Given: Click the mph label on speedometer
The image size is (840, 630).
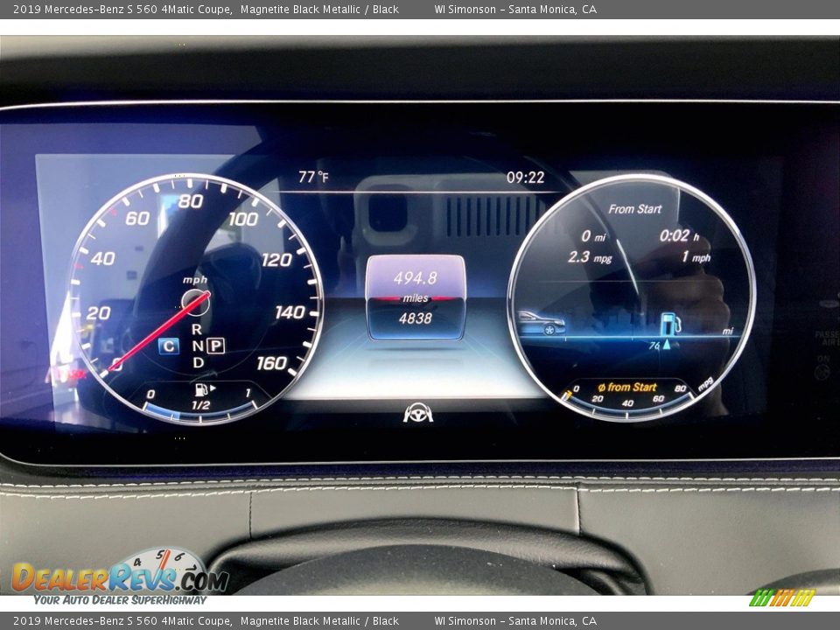Looking at the screenshot, I should tap(195, 280).
